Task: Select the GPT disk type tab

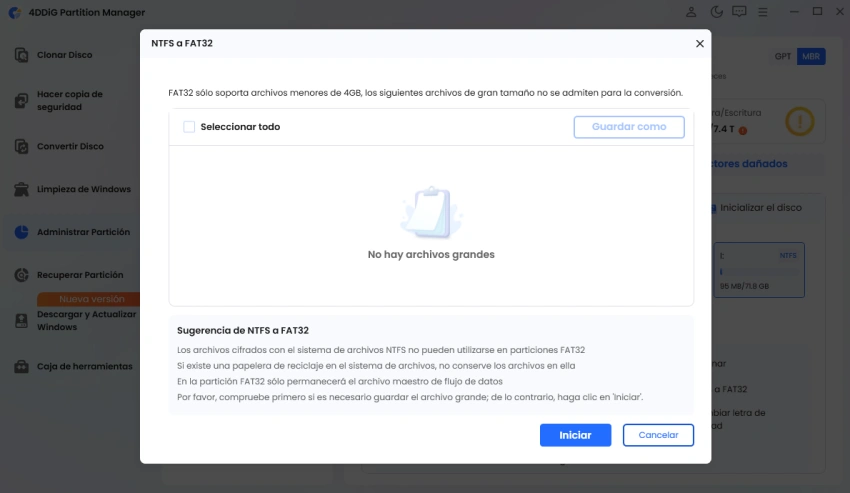Action: (782, 56)
